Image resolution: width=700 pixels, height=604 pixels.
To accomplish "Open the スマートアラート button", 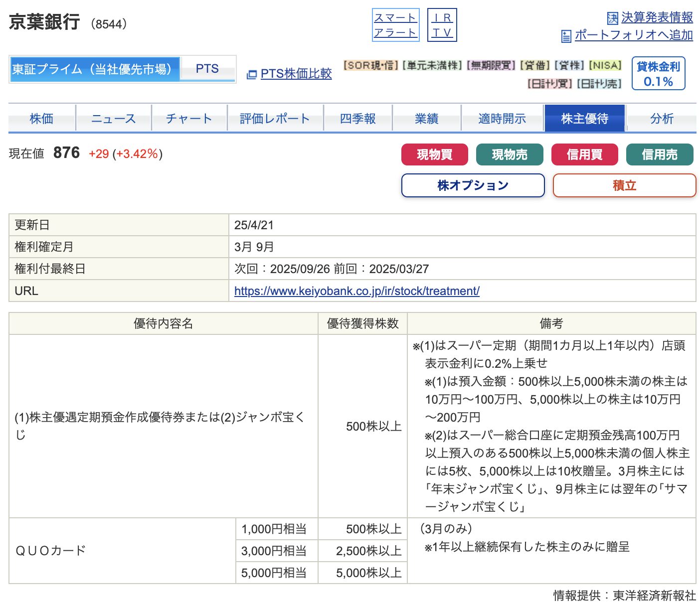I will pyautogui.click(x=395, y=25).
